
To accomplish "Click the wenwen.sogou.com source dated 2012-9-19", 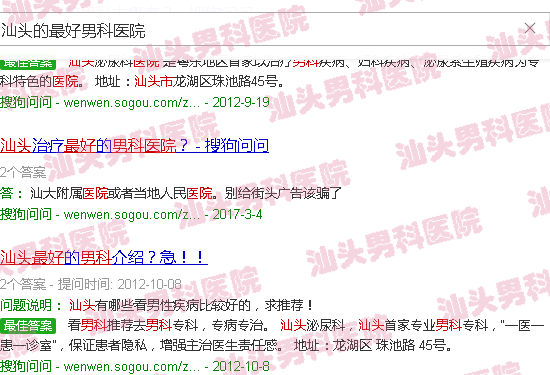I will point(135,102).
